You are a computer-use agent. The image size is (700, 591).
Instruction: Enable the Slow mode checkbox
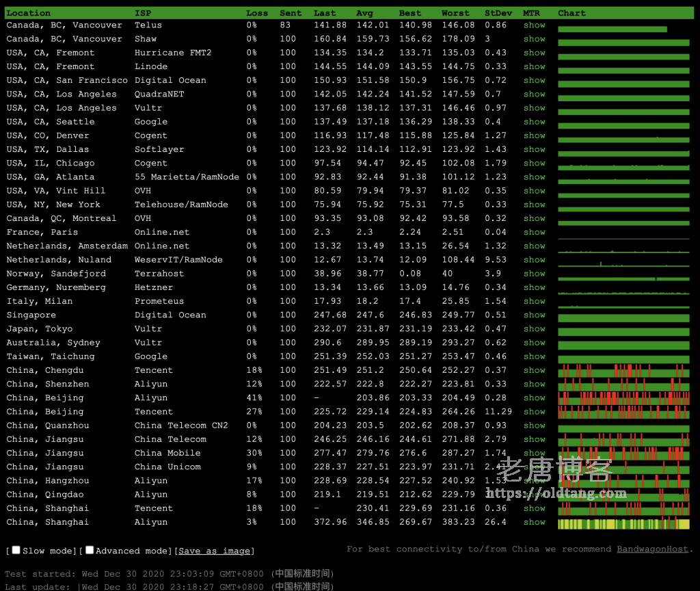click(x=16, y=550)
